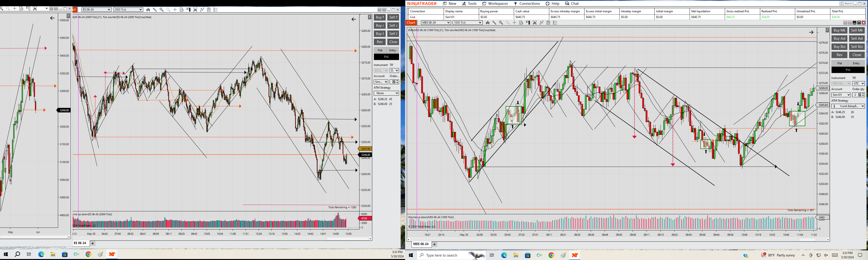Open Properties list icon in ES chart toolbar
Screen dimensions: 868x260
tap(216, 10)
